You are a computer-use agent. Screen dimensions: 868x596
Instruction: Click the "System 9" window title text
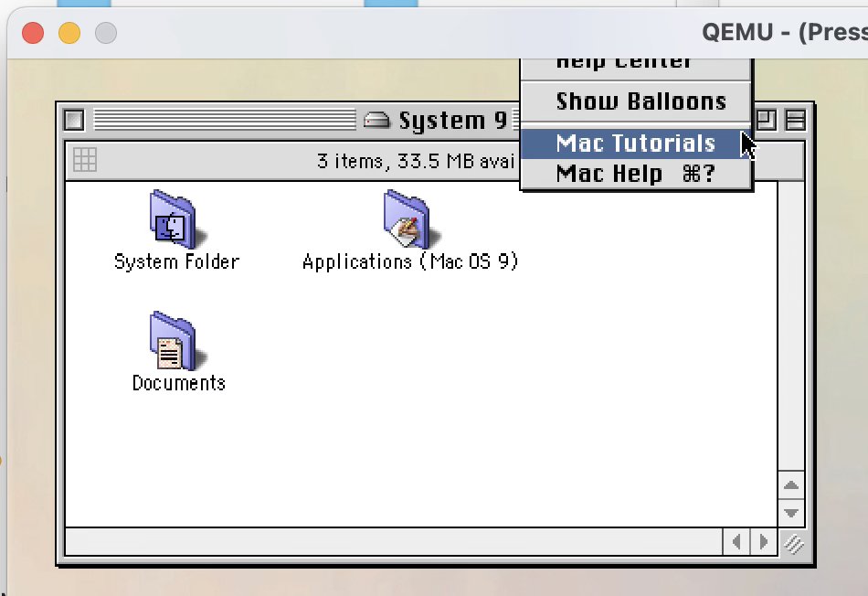[452, 120]
